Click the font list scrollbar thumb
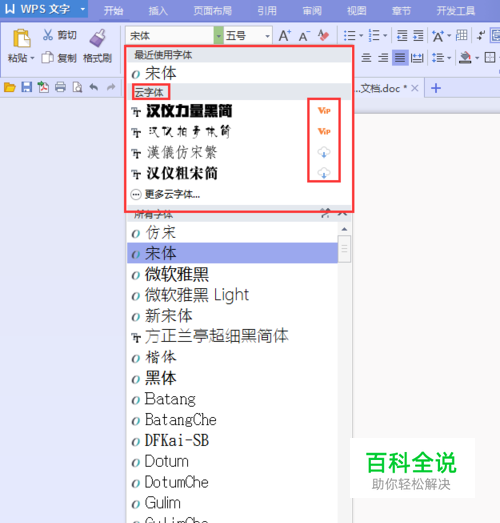The height and width of the screenshot is (523, 500). pyautogui.click(x=344, y=248)
